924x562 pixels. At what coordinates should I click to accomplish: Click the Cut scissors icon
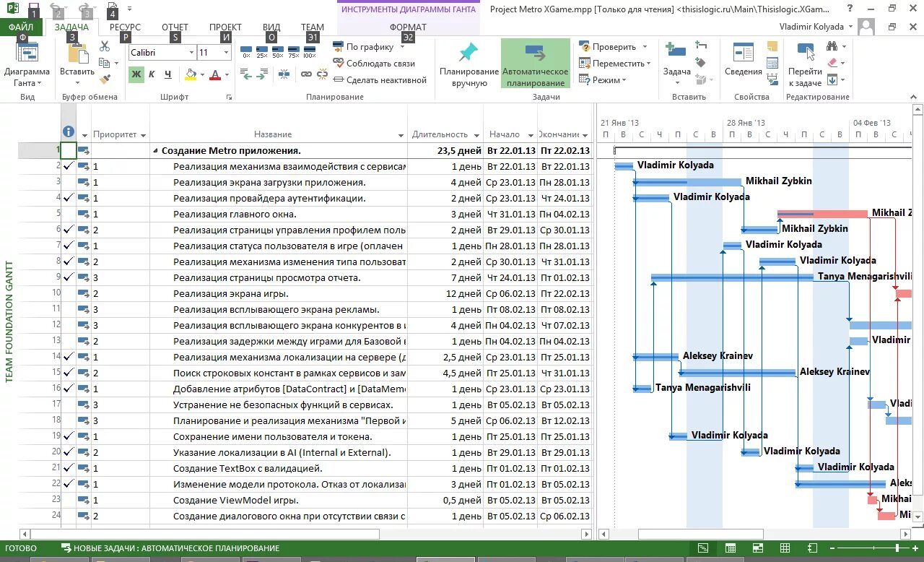(105, 46)
